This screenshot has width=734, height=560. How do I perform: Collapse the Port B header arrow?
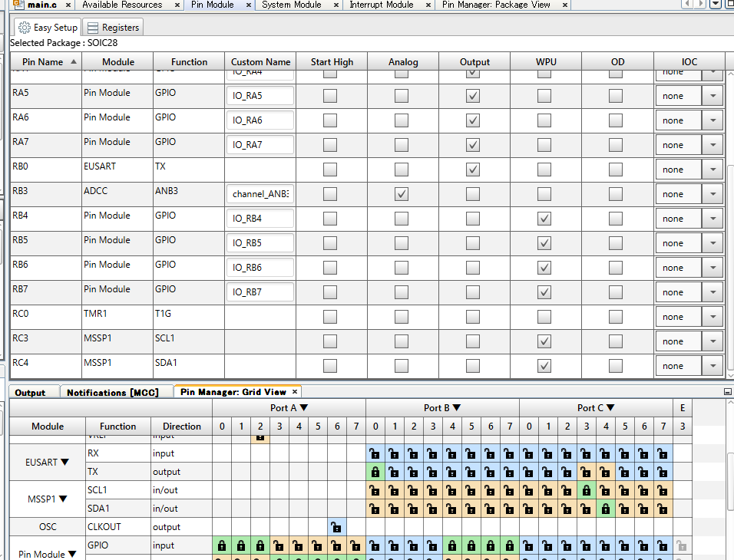(x=457, y=408)
